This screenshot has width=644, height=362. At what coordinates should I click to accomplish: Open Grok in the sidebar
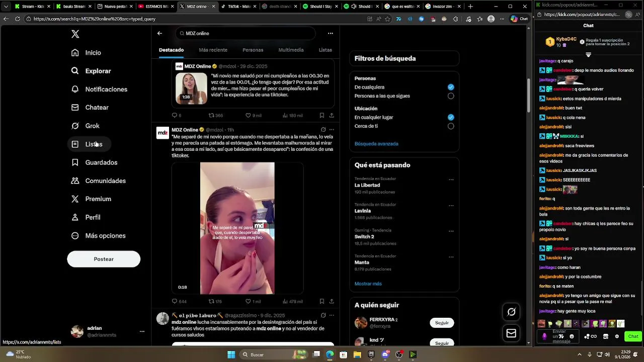pyautogui.click(x=86, y=126)
